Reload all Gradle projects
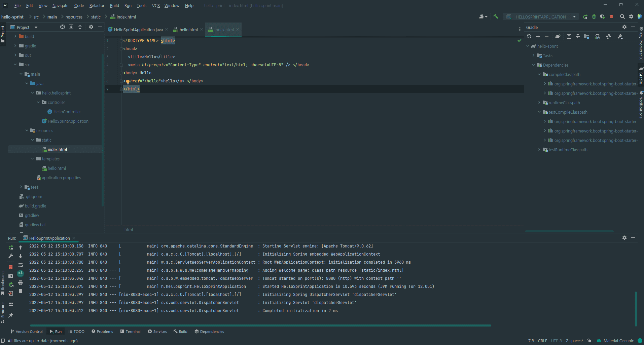Image resolution: width=644 pixels, height=345 pixels. coord(529,36)
